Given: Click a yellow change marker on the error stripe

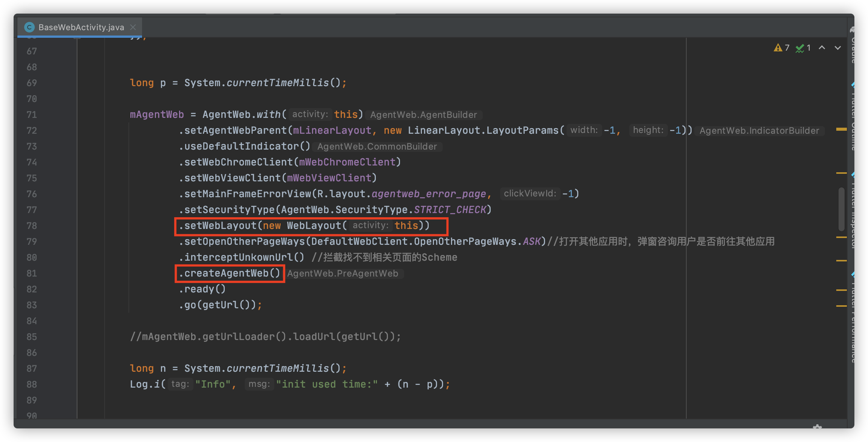Looking at the screenshot, I should click(841, 130).
